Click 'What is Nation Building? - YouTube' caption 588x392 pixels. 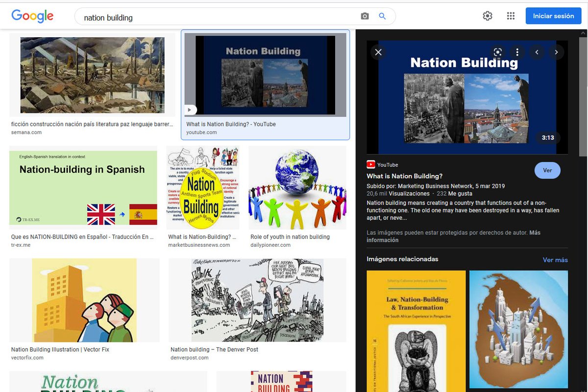[231, 125]
